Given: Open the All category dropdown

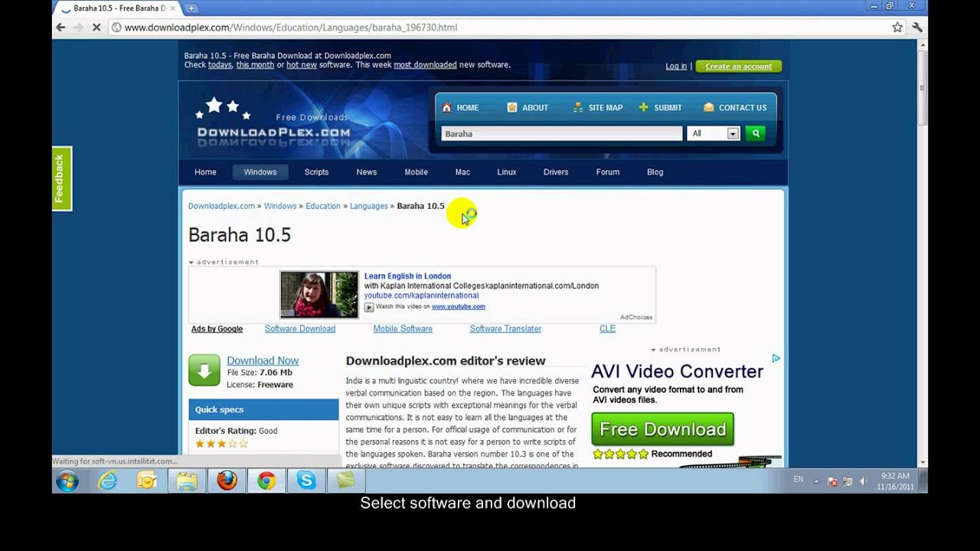Looking at the screenshot, I should (714, 133).
